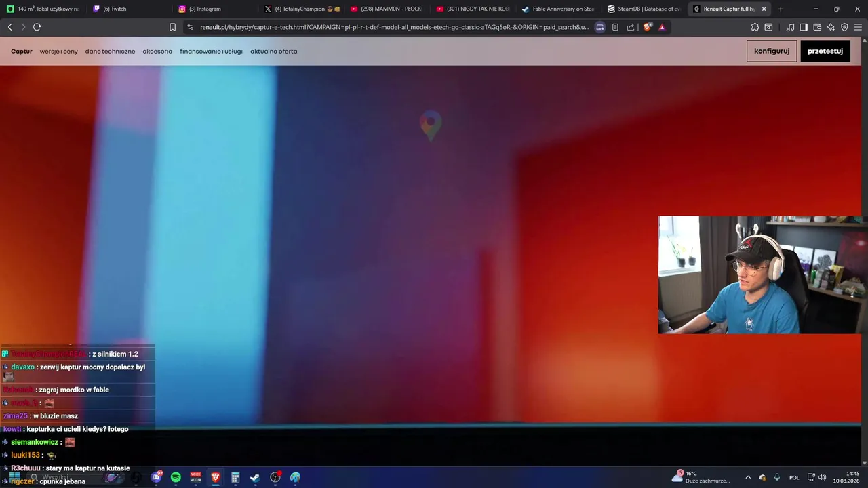Switch the POL keyboard language indicator
The image size is (868, 488).
(x=794, y=477)
